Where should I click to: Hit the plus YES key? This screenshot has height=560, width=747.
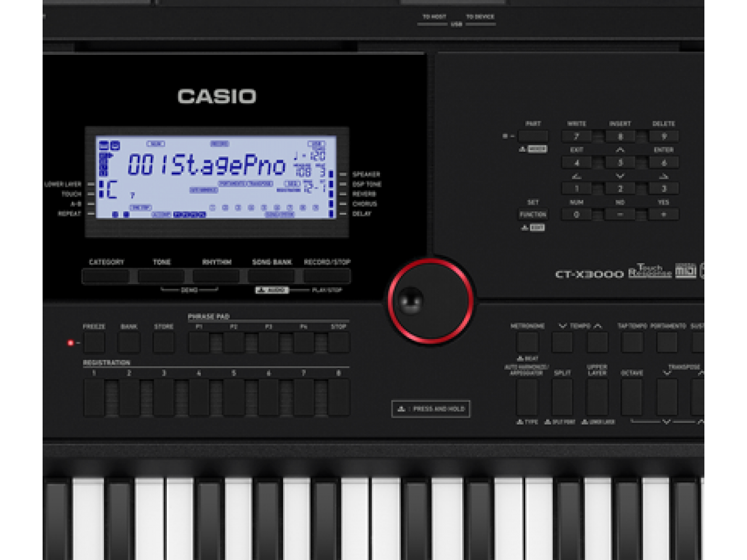664,215
